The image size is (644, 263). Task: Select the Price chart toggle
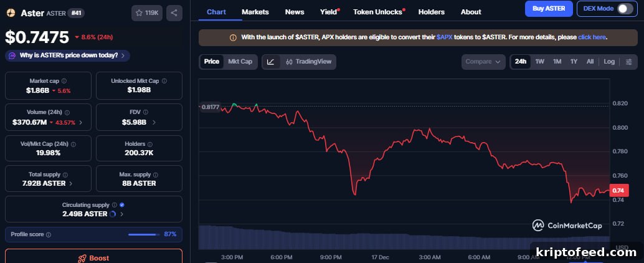(212, 62)
